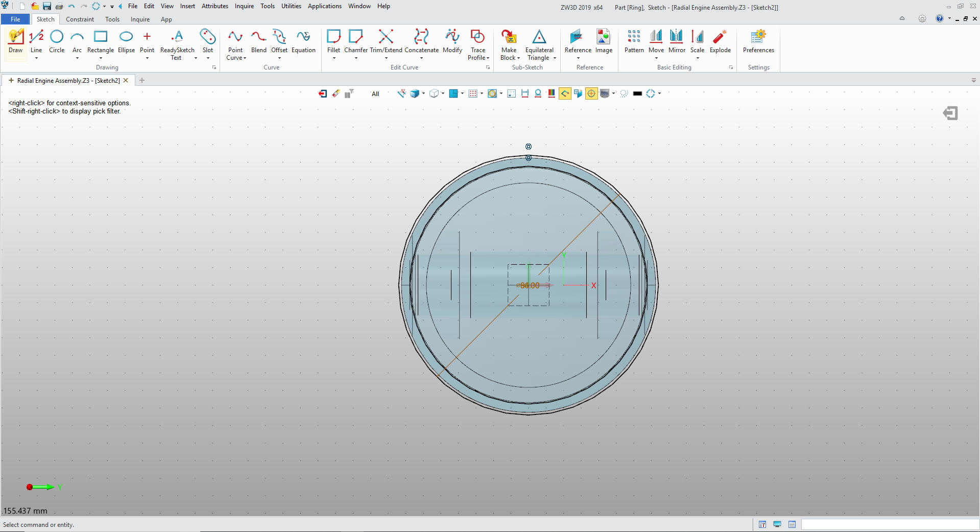Switch to the Constraint ribbon tab
The image size is (980, 532).
[80, 19]
